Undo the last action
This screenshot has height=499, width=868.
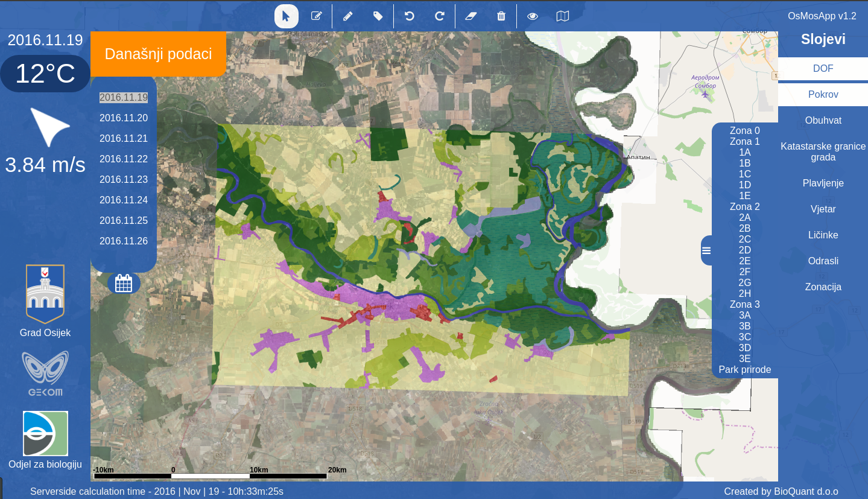pos(410,16)
